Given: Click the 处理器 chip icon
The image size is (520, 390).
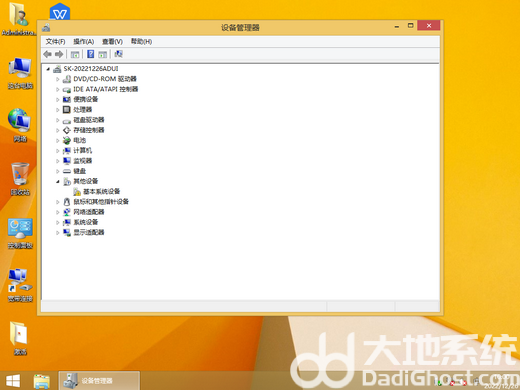Looking at the screenshot, I should (x=67, y=110).
